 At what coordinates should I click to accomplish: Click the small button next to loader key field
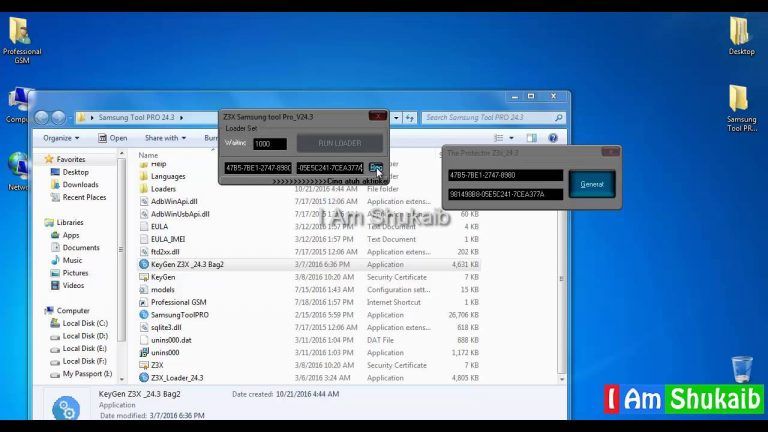pos(376,168)
